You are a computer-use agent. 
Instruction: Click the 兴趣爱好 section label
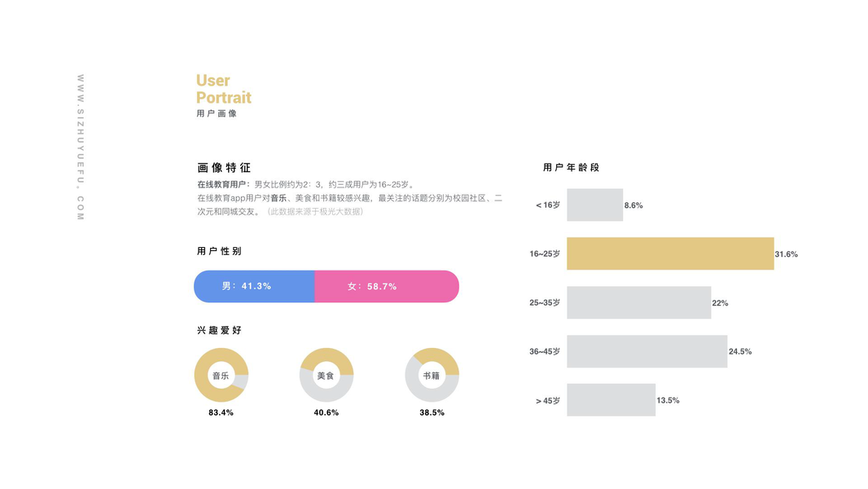(219, 330)
